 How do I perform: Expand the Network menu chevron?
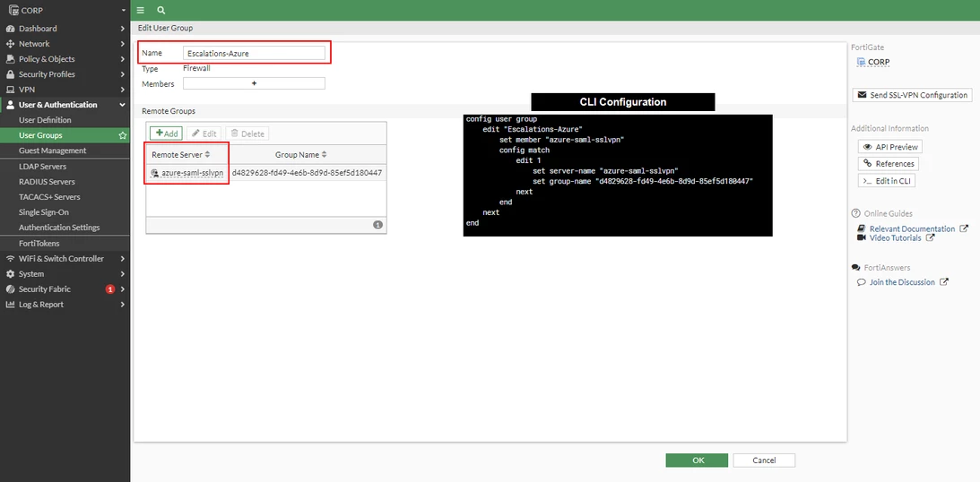pyautogui.click(x=123, y=44)
